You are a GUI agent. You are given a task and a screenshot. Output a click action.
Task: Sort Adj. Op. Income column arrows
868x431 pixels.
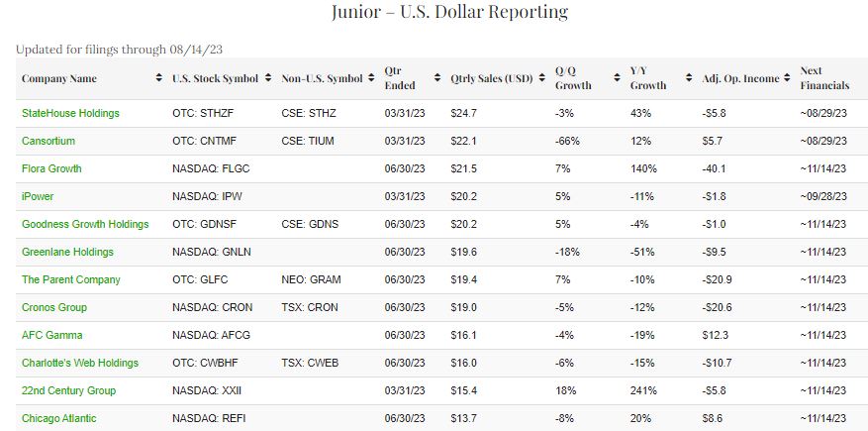pos(789,78)
